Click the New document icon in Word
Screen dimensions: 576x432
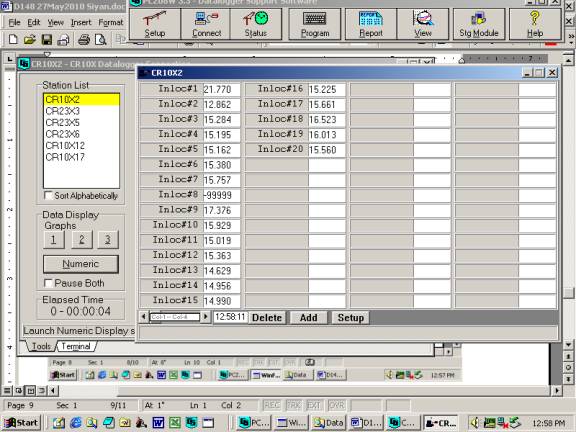coord(13,39)
